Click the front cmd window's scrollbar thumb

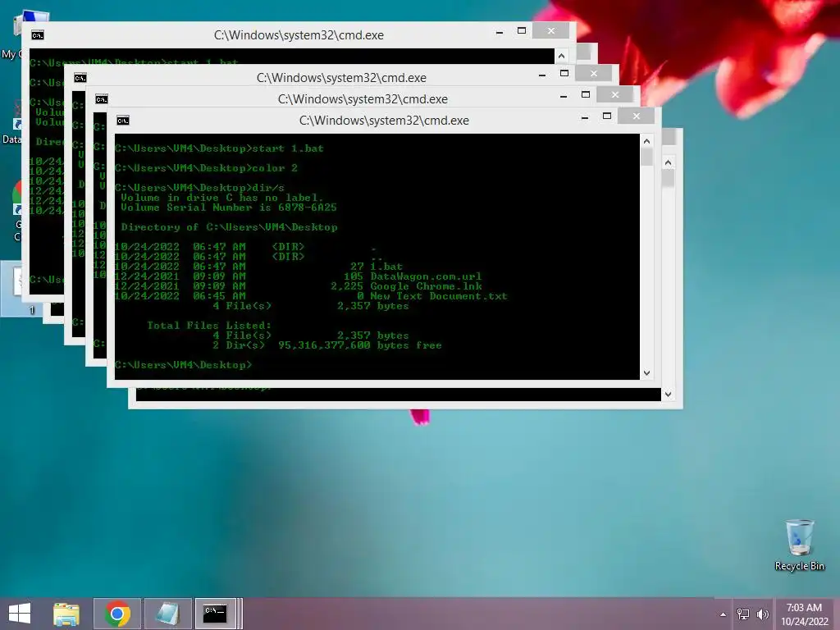646,157
